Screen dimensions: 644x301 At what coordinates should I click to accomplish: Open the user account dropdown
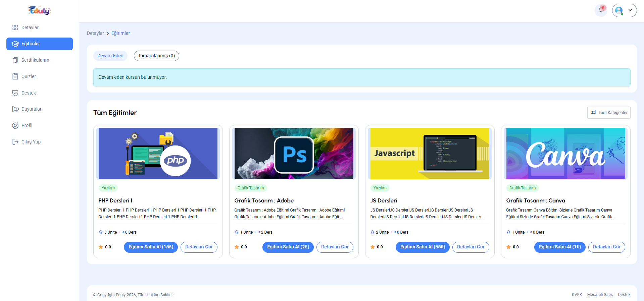tap(624, 10)
